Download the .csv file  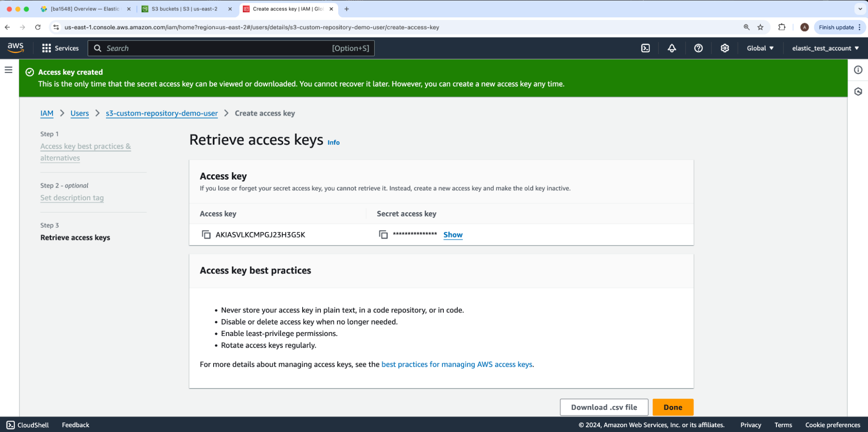coord(604,407)
